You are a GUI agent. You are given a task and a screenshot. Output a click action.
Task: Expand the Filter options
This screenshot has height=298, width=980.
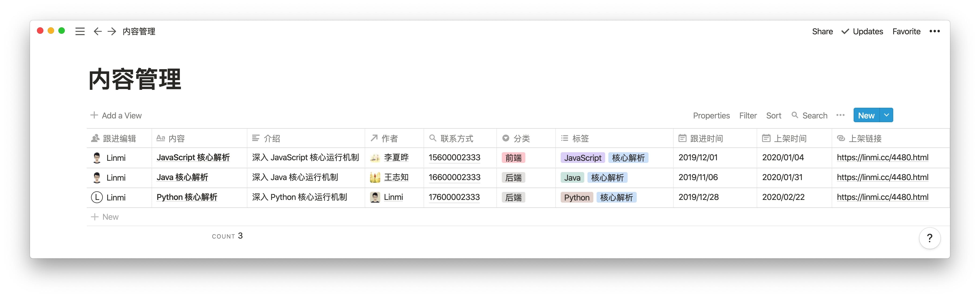pos(748,115)
